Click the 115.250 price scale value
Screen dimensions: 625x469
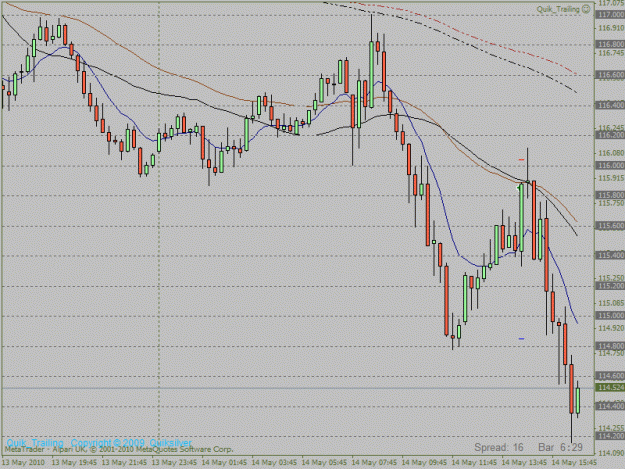[x=611, y=278]
